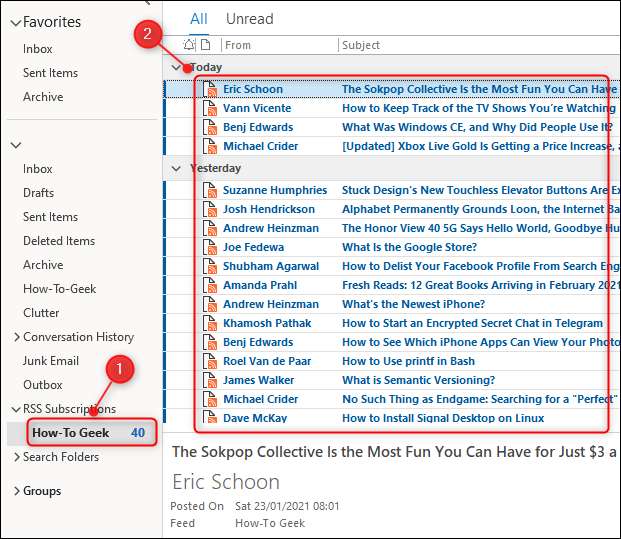The image size is (621, 539).
Task: Click the RSS icon beside Dave McKay
Action: click(211, 418)
